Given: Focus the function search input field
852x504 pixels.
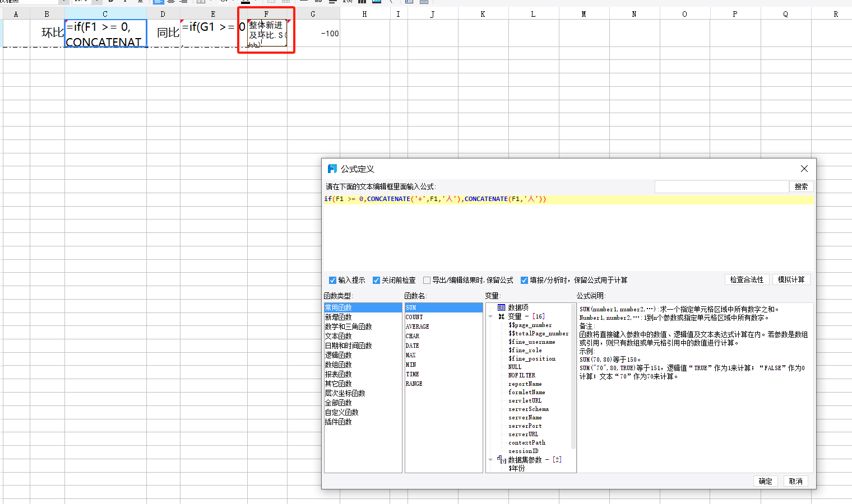Looking at the screenshot, I should [721, 186].
